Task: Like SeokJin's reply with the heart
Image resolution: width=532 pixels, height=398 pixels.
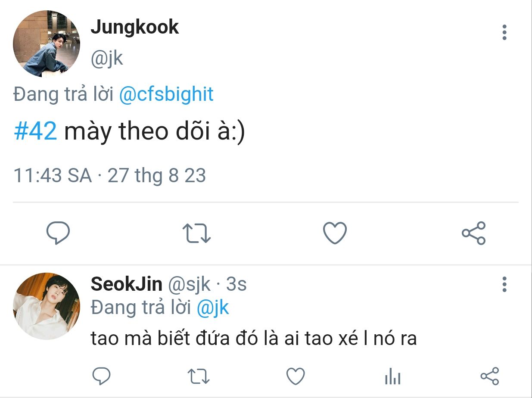Action: pyautogui.click(x=296, y=376)
